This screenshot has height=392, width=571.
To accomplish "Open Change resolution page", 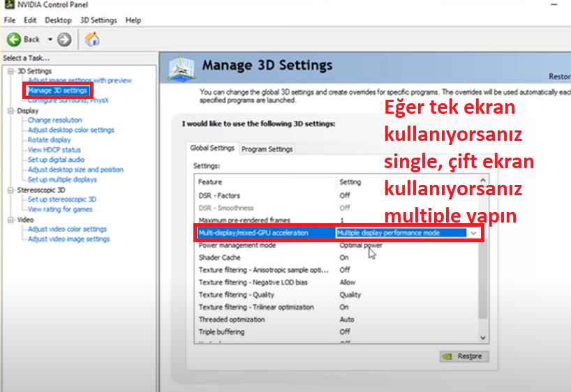I will pos(55,120).
